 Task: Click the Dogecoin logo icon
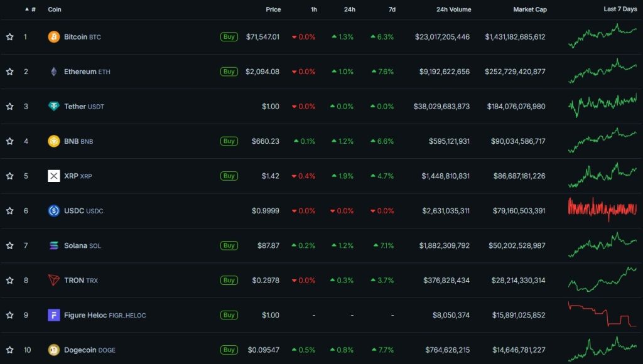(54, 350)
